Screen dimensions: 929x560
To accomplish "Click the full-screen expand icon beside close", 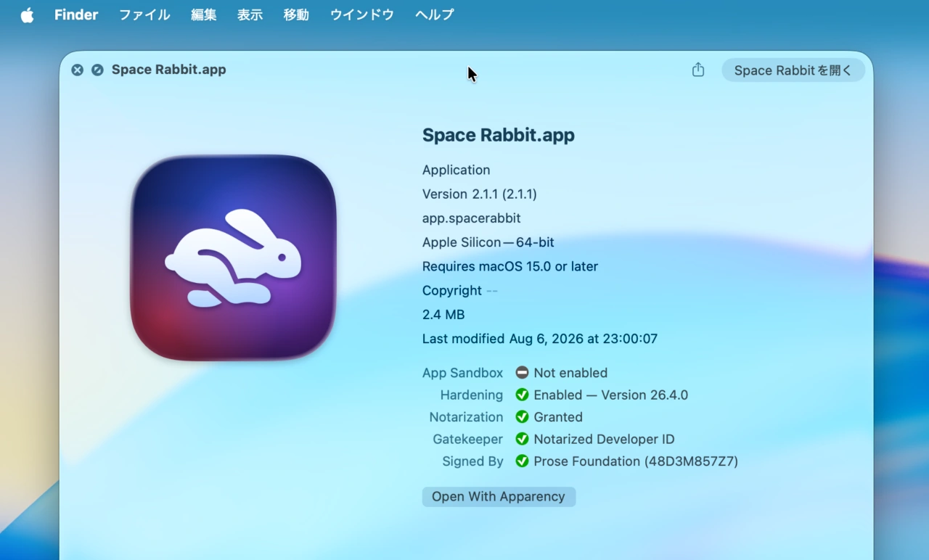I will [x=97, y=70].
